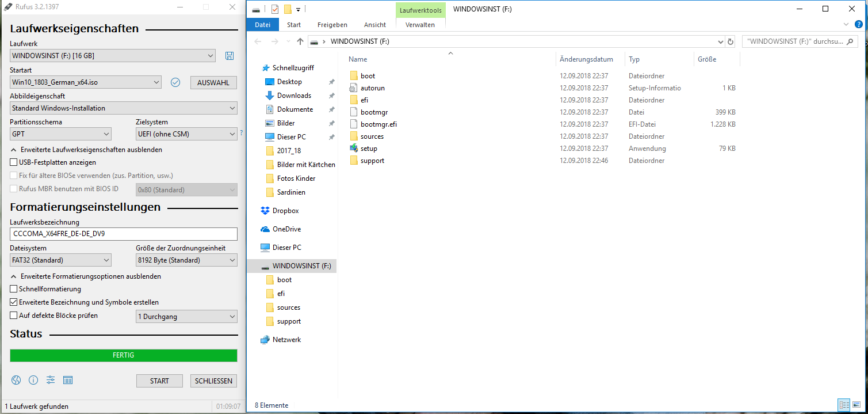
Task: Open the Rufus language globe icon
Action: [x=16, y=380]
